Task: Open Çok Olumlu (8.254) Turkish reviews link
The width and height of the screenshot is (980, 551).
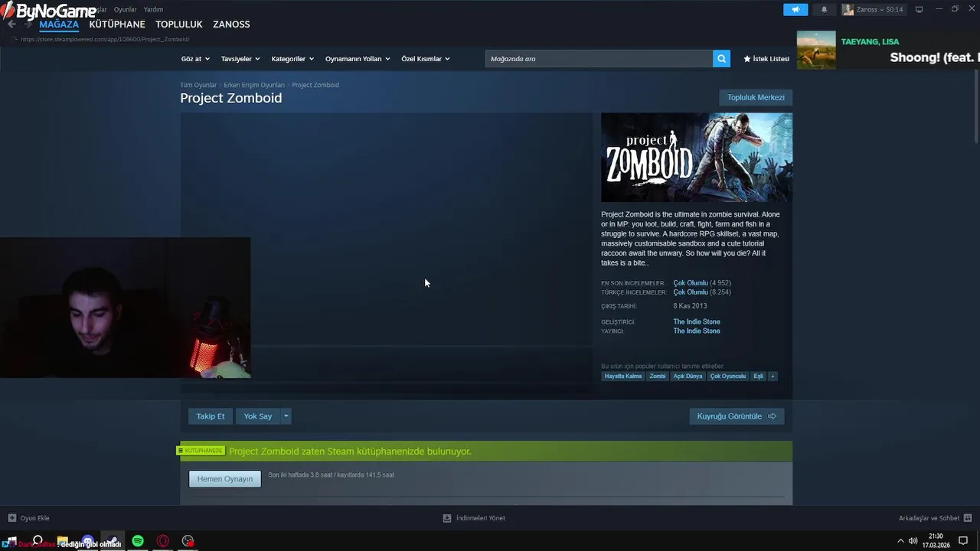Action: [702, 292]
